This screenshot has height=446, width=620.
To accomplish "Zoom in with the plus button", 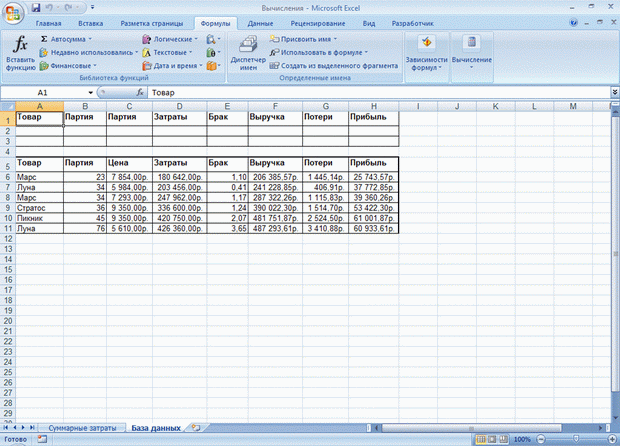I will 613,439.
